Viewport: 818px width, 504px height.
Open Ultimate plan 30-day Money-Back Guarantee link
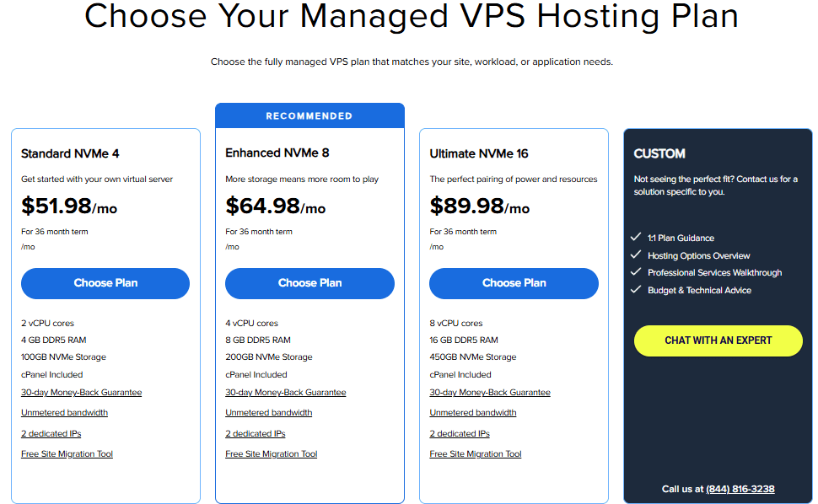coord(490,392)
